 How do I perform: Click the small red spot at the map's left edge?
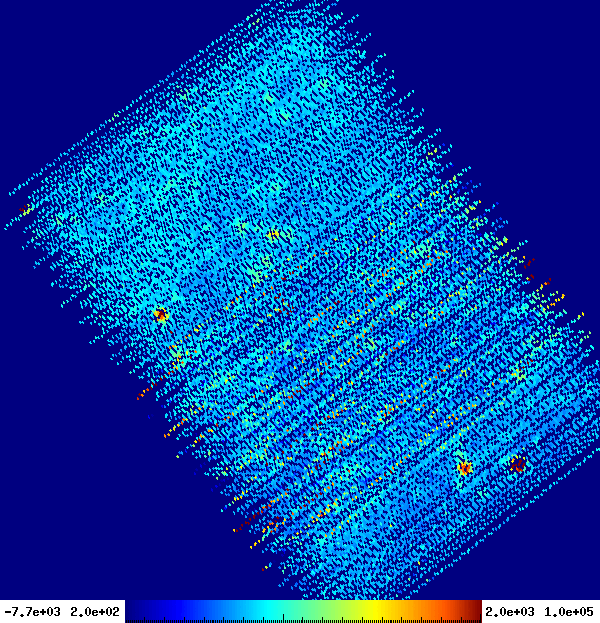point(25,209)
